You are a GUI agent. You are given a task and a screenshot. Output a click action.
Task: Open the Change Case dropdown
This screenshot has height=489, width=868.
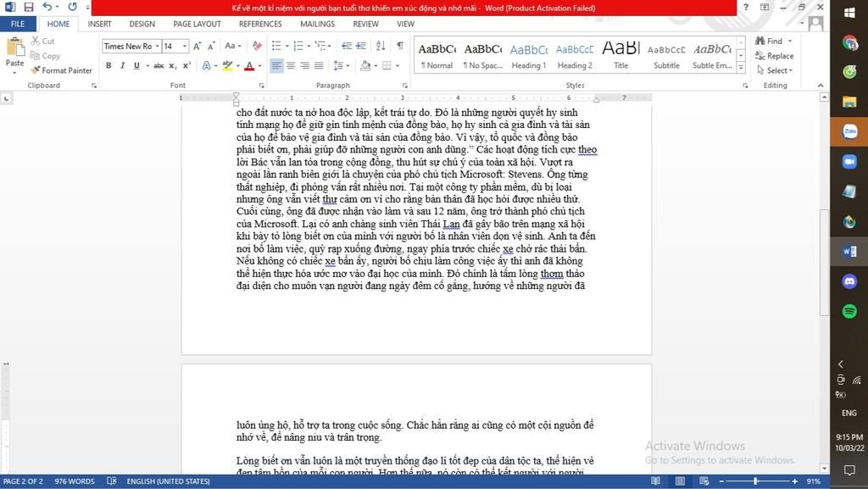[232, 46]
